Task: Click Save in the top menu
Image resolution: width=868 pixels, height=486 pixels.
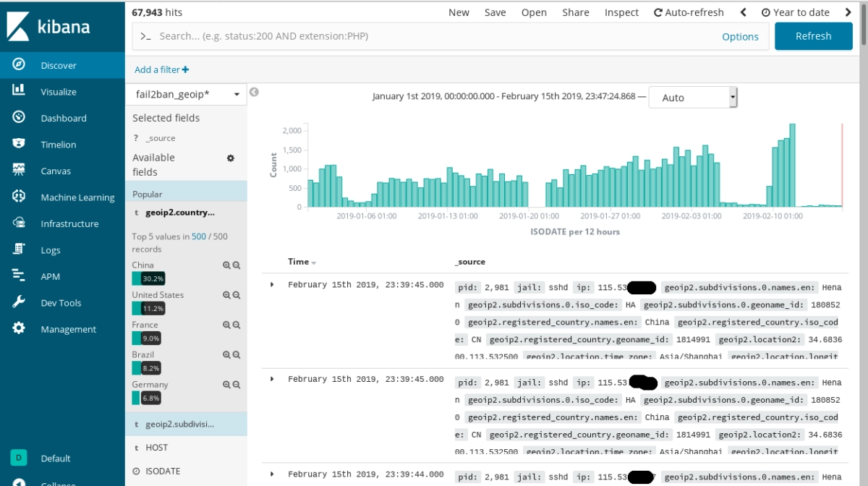Action: tap(495, 12)
